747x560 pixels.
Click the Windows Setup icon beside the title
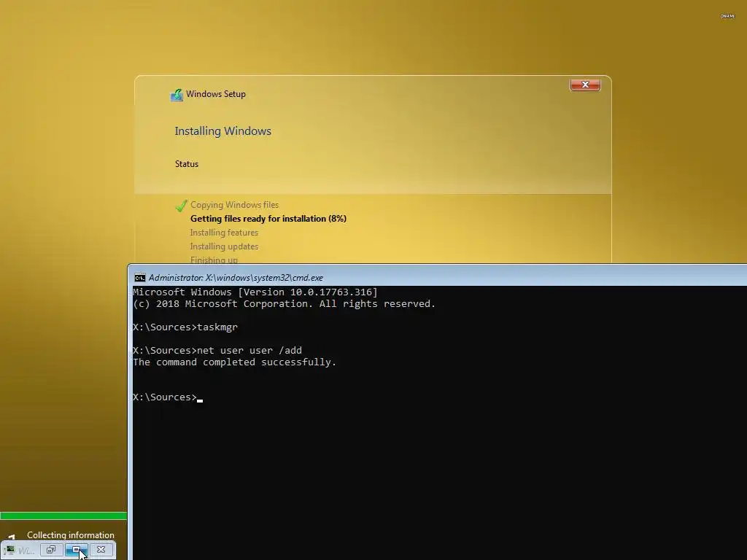[x=177, y=95]
